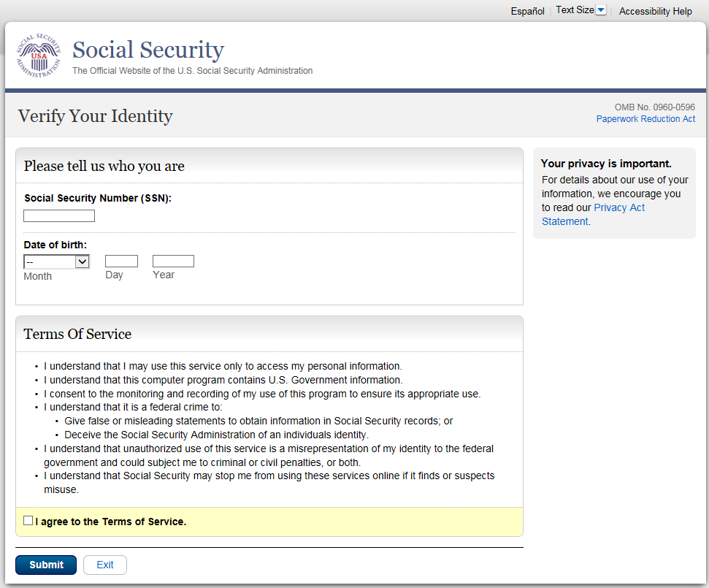Open the Text Size dropdown arrow

601,10
